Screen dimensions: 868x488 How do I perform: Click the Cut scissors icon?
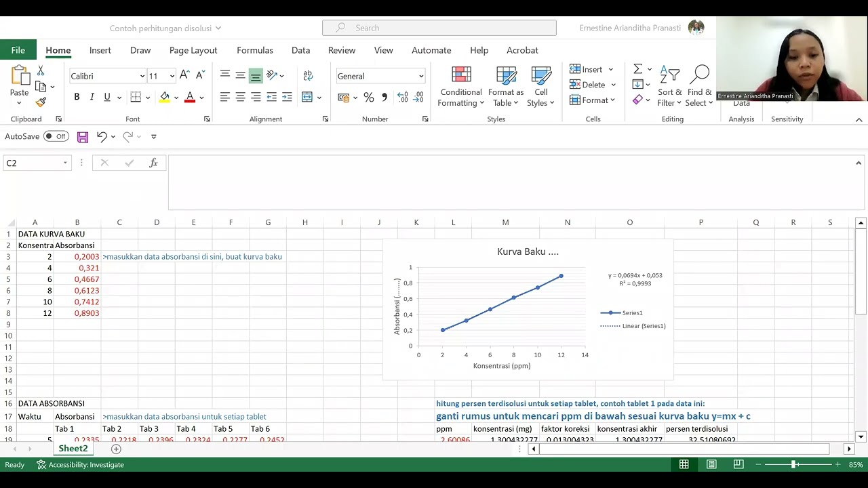click(x=41, y=70)
